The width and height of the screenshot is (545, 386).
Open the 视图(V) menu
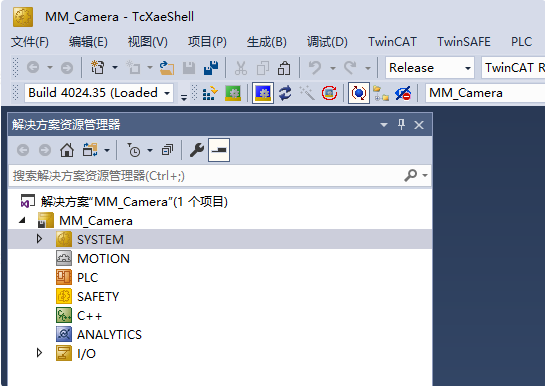(148, 42)
